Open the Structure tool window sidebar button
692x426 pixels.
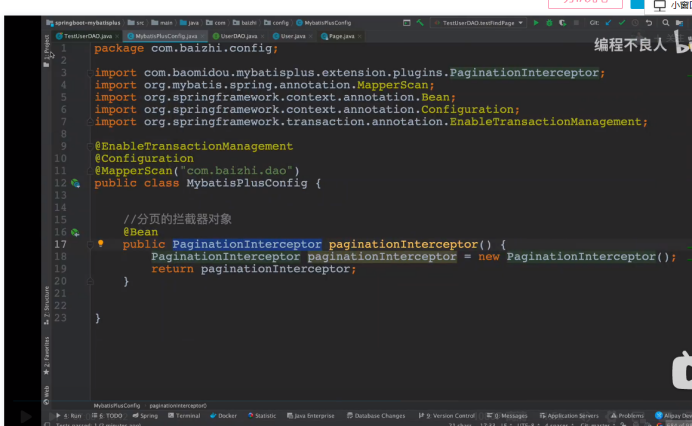46,305
